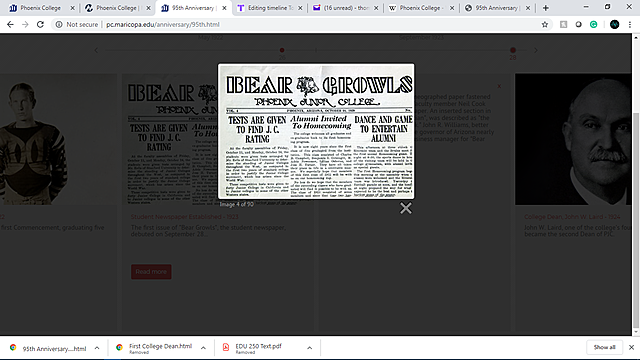The height and width of the screenshot is (360, 640).
Task: Expand options for First College Dean.html download
Action: [x=203, y=348]
